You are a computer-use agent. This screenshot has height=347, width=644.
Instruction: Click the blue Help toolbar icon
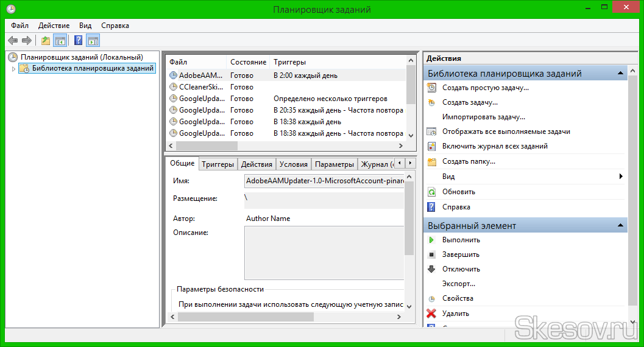[78, 41]
